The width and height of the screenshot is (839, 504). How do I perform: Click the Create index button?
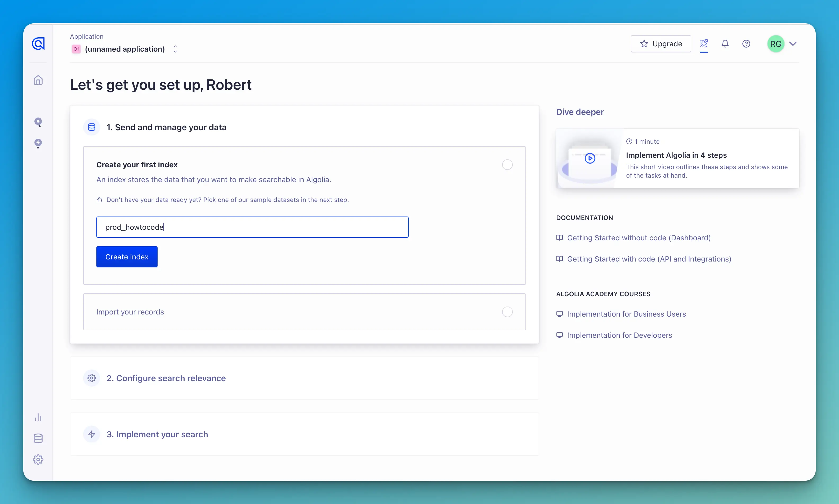[x=127, y=257]
